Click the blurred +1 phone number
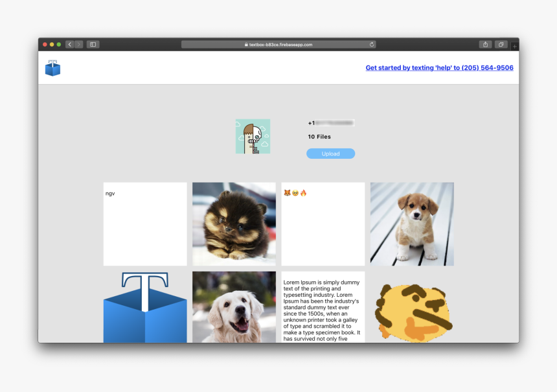Image resolution: width=557 pixels, height=392 pixels. (x=331, y=123)
